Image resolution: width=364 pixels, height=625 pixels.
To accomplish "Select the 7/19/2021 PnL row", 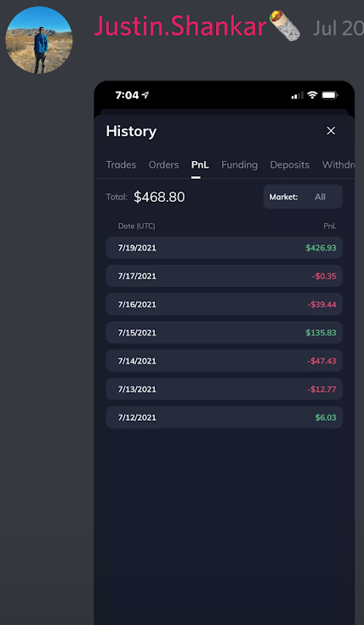I will (x=225, y=248).
